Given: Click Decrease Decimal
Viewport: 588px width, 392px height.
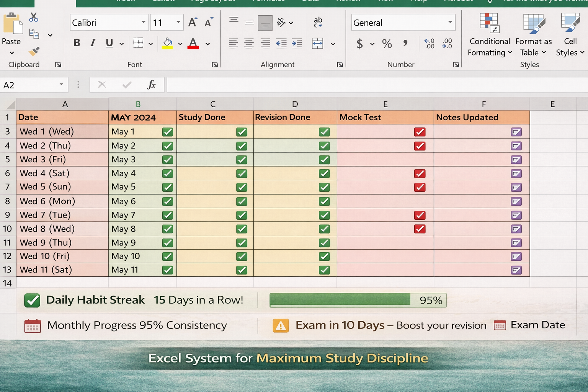Looking at the screenshot, I should [447, 43].
